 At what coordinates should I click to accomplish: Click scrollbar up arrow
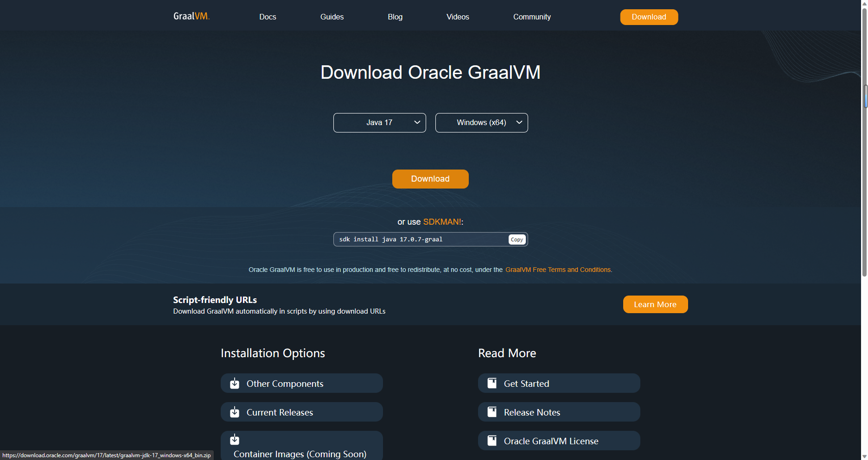click(x=865, y=4)
